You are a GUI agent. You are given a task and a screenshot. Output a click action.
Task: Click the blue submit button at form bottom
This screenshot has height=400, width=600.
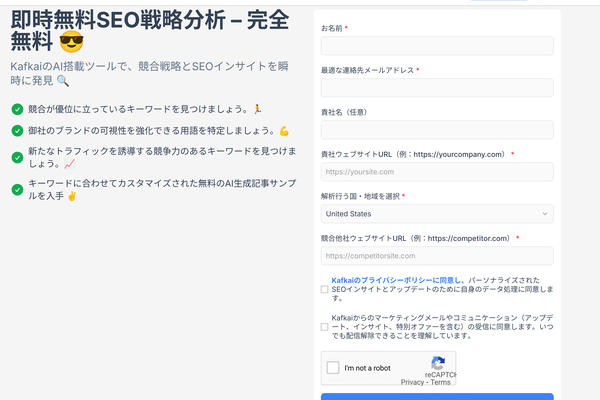pyautogui.click(x=437, y=397)
